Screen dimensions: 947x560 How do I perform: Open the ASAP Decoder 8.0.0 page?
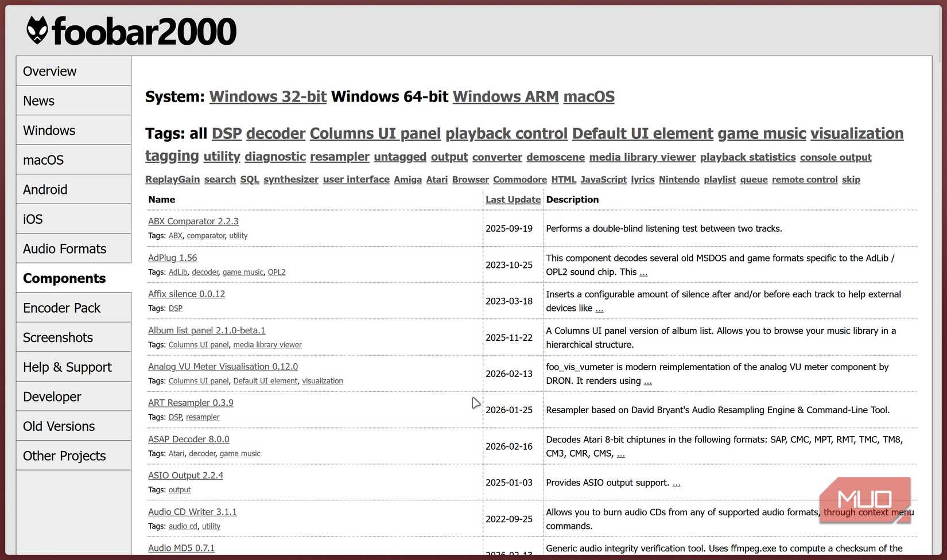tap(188, 439)
